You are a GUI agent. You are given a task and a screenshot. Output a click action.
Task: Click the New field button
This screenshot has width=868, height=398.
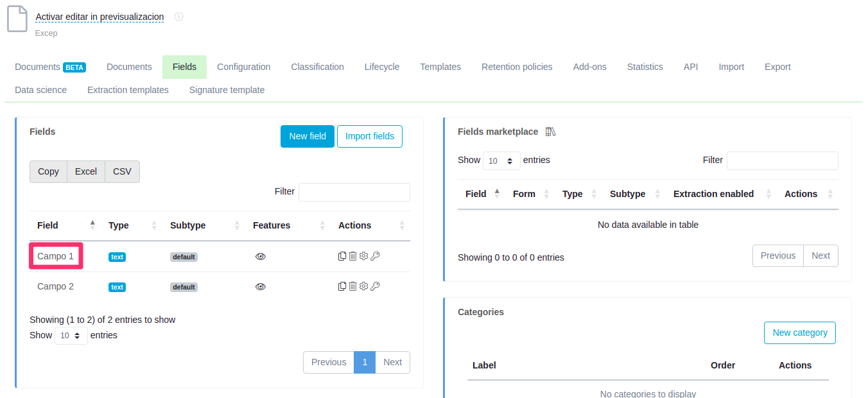pyautogui.click(x=307, y=136)
